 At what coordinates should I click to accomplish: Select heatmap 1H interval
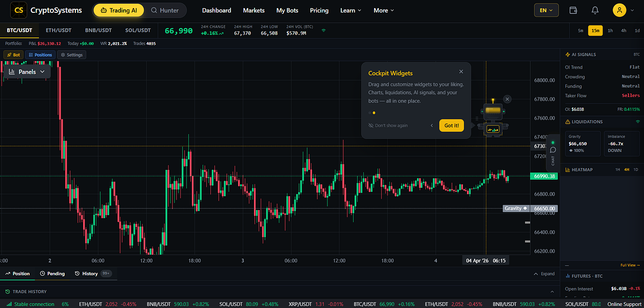coord(618,169)
